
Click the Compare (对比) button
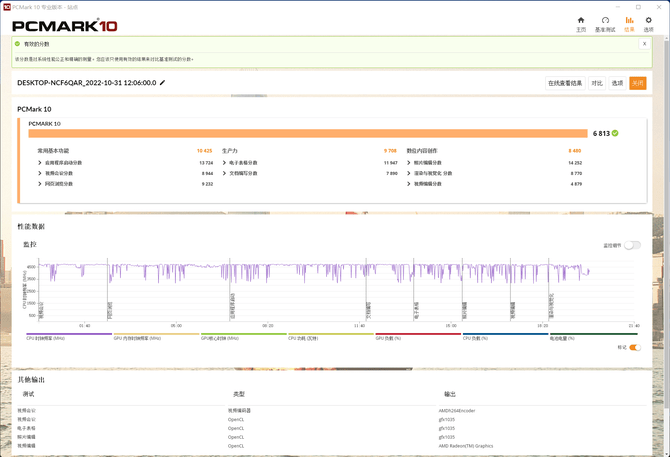tap(597, 83)
